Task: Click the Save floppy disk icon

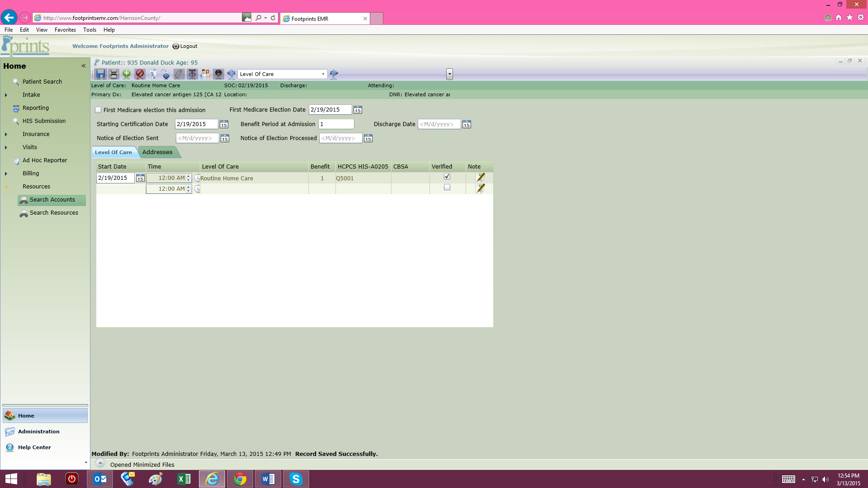Action: pos(101,74)
